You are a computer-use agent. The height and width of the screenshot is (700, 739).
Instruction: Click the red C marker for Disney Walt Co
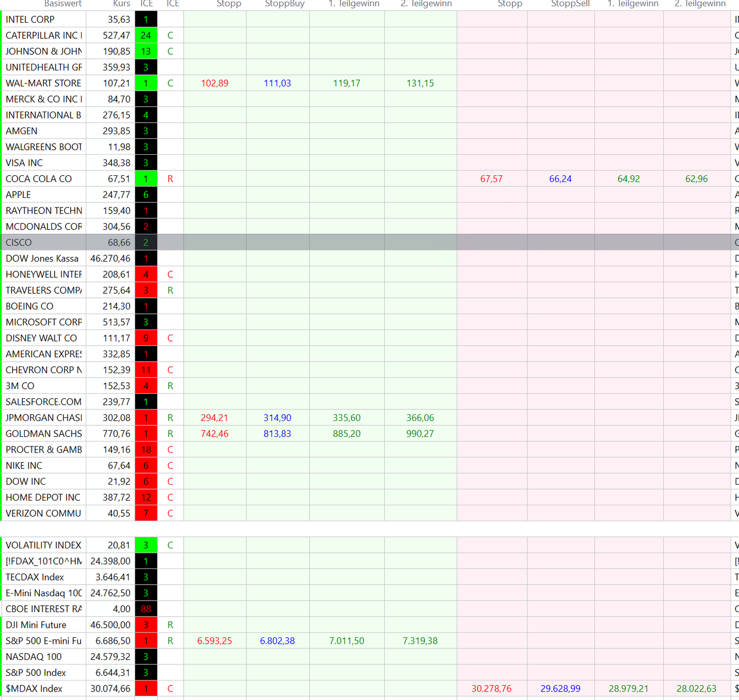click(170, 338)
